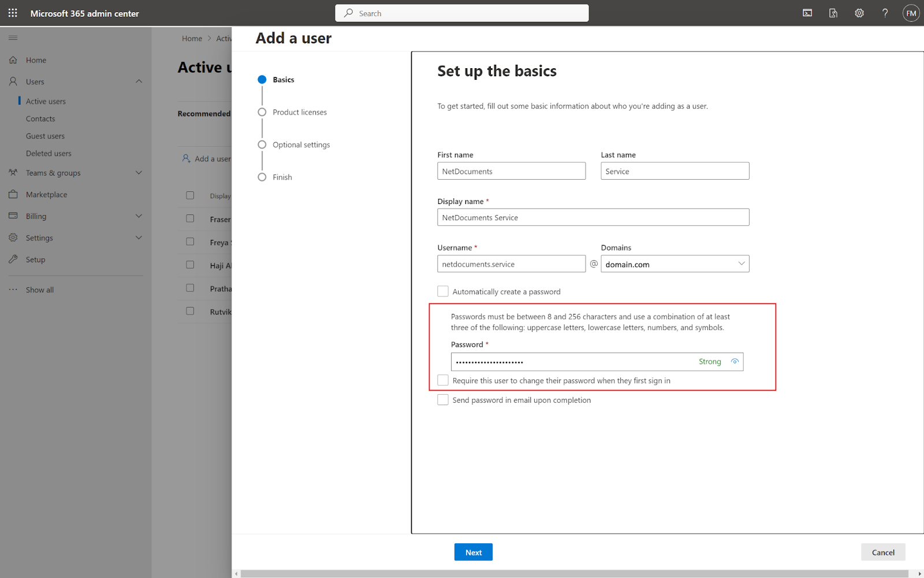Click the scrollbar right arrow
Viewport: 924px width, 578px height.
pos(919,573)
